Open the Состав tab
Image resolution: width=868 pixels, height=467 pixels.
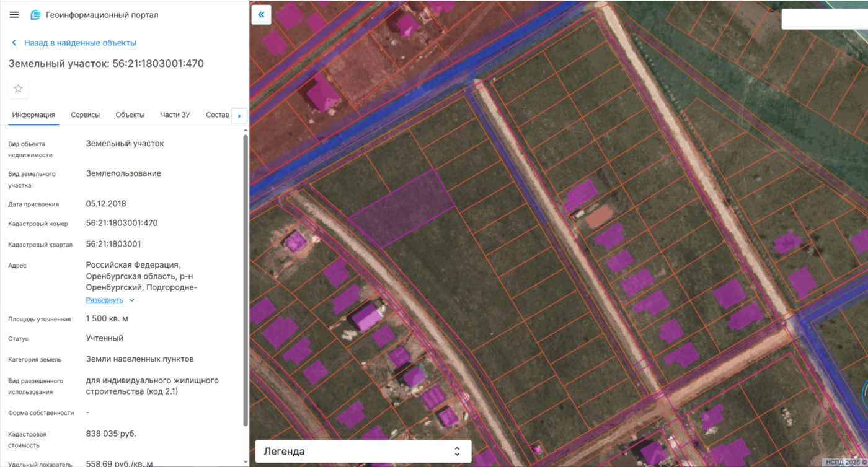217,115
